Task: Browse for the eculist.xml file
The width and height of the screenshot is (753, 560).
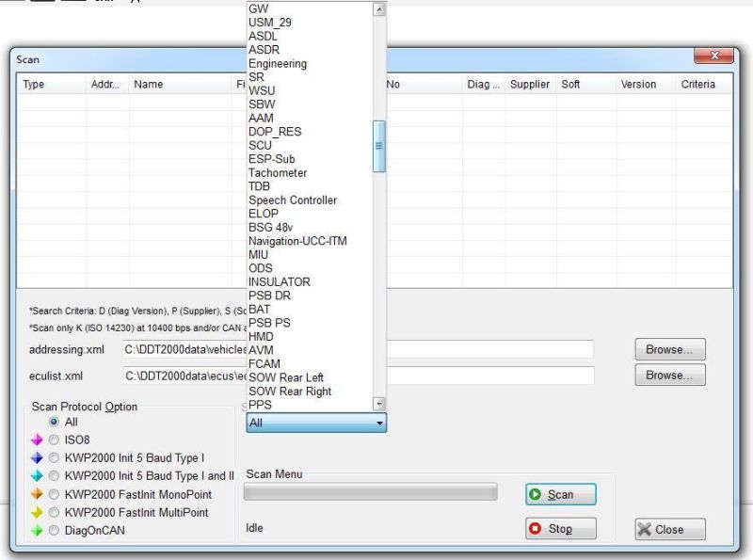Action: 670,376
